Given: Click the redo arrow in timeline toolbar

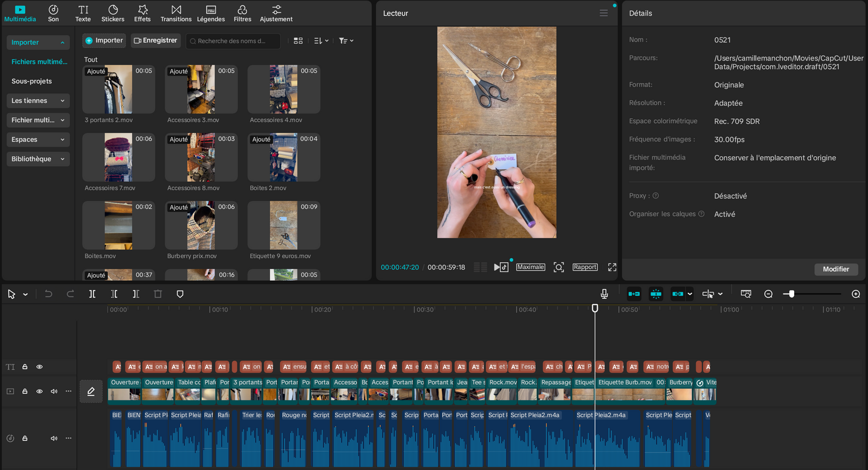Looking at the screenshot, I should (x=70, y=294).
